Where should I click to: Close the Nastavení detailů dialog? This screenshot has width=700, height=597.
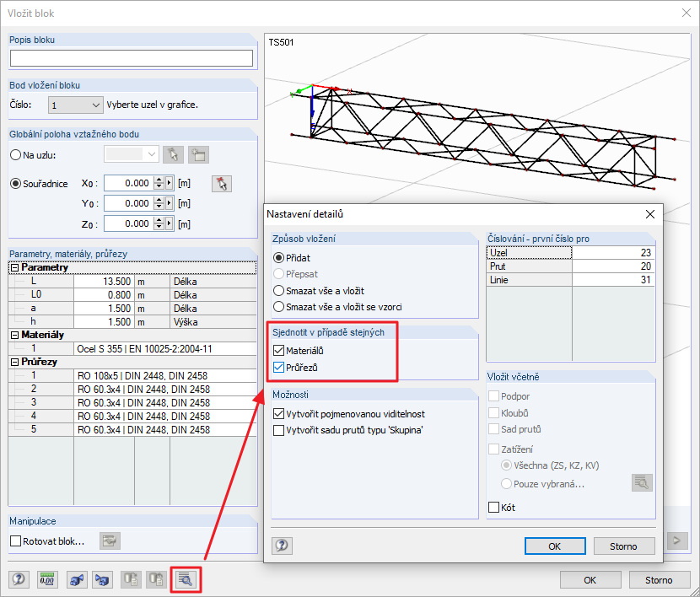tap(650, 214)
